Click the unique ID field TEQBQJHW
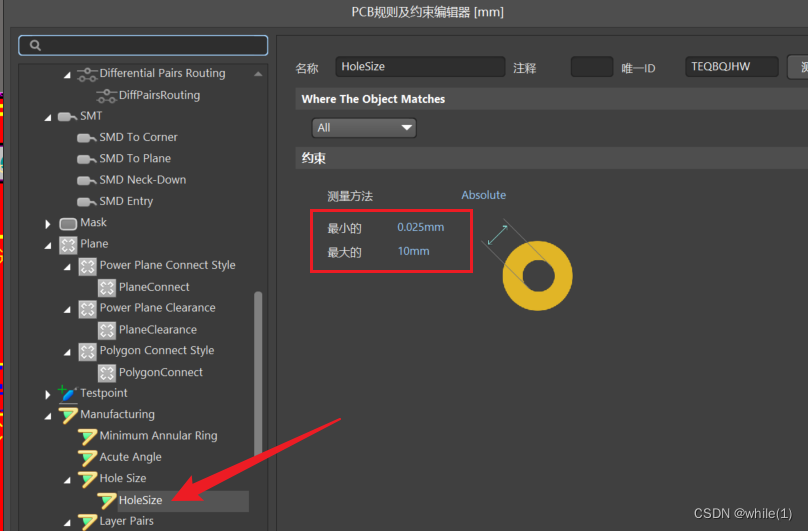808x531 pixels. [732, 67]
